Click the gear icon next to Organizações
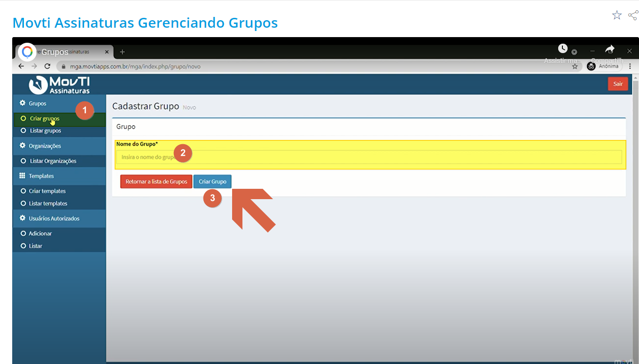Viewport: 639px width, 364px height. click(x=22, y=146)
